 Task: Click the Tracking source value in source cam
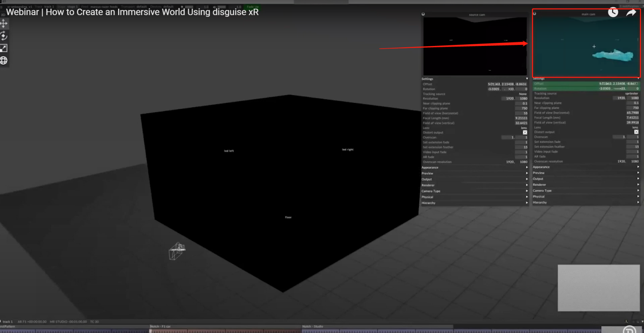pyautogui.click(x=522, y=94)
